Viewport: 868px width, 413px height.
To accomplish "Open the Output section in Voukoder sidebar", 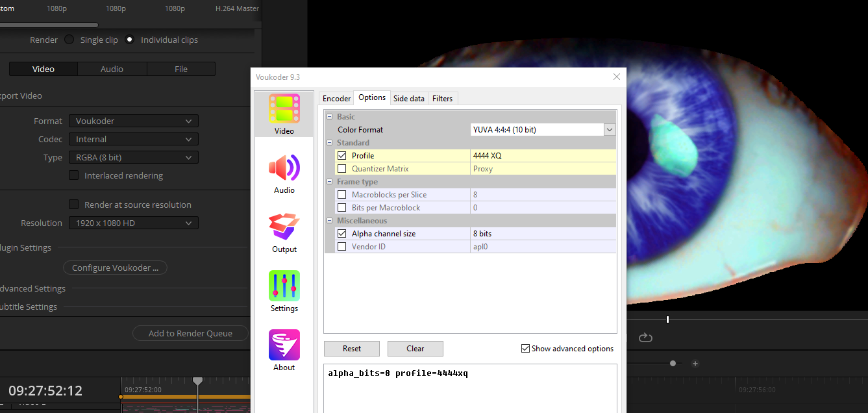I will point(284,232).
